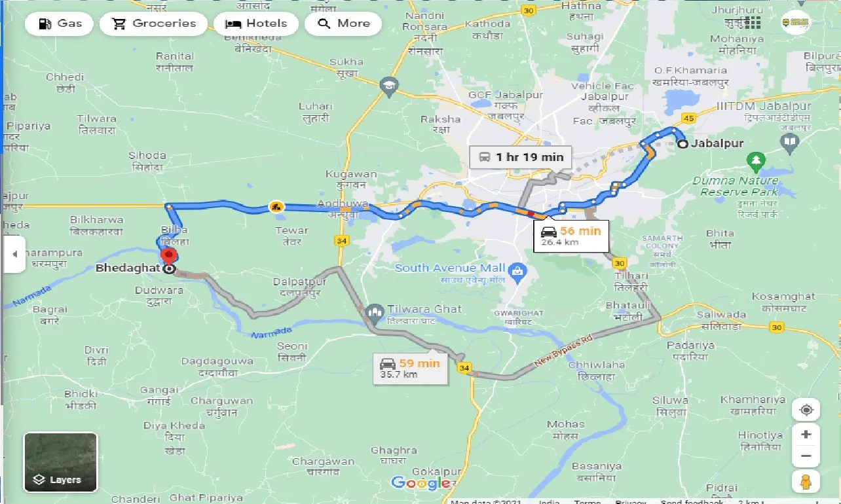The height and width of the screenshot is (504, 841).
Task: Click the red Bhedaghat destination pin
Action: (169, 256)
